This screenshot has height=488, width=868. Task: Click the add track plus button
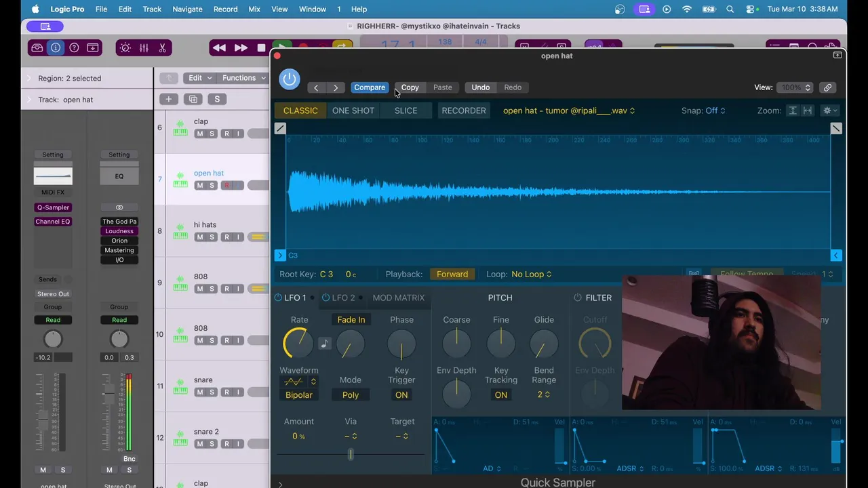click(169, 100)
